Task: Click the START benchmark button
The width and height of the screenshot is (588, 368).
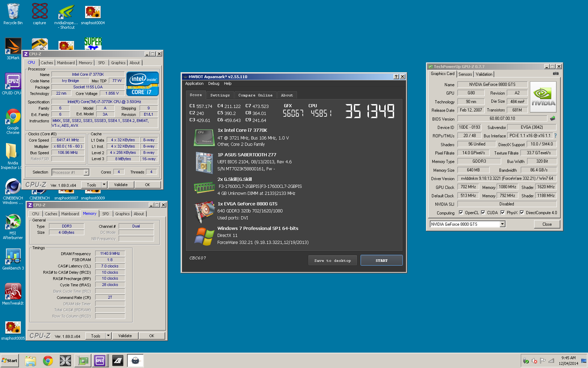Action: pyautogui.click(x=381, y=260)
